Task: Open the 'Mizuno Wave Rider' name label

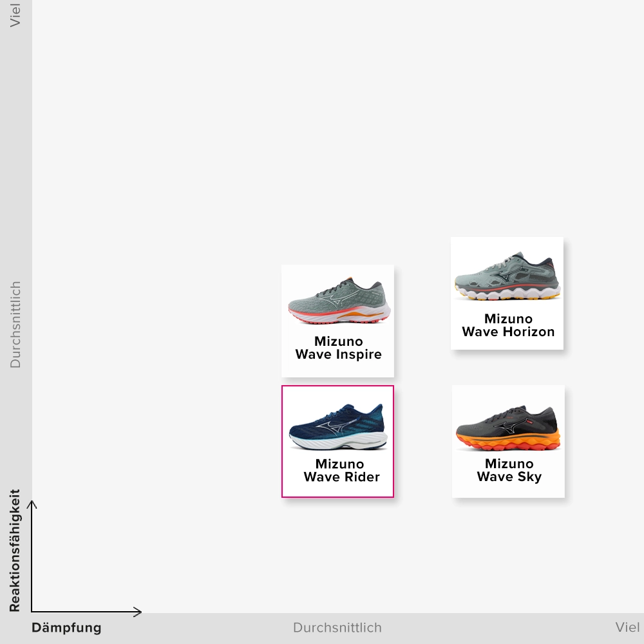Action: (341, 470)
